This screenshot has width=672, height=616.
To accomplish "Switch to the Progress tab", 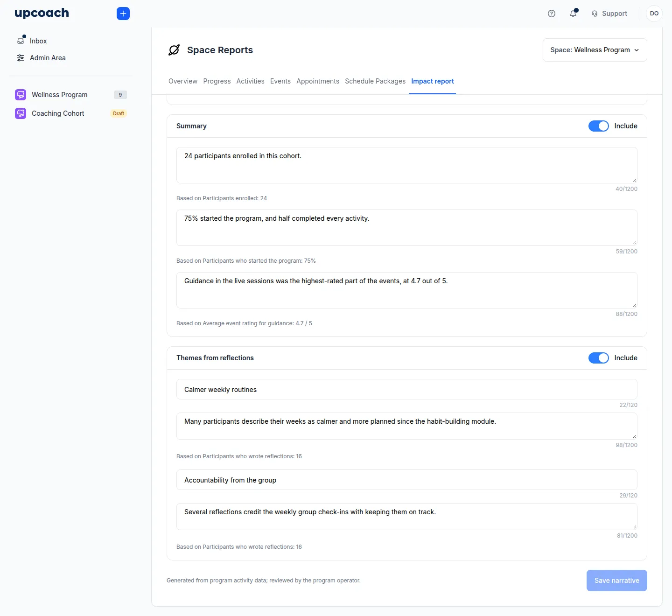I will click(217, 81).
